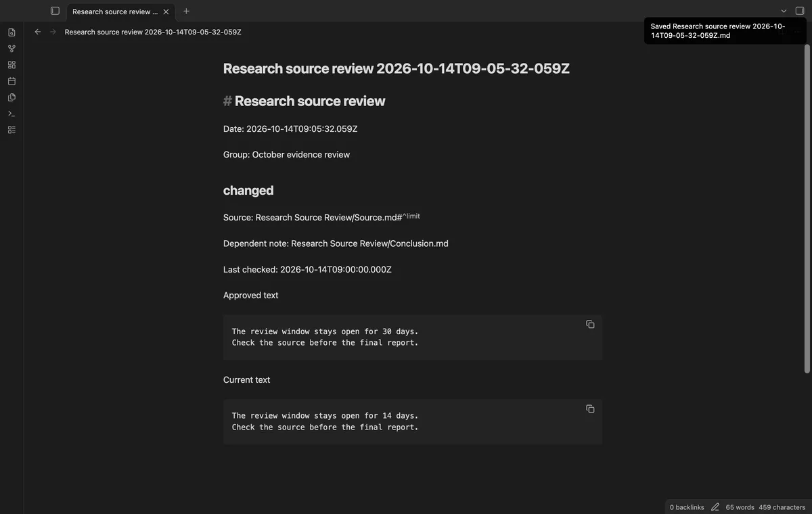812x514 pixels.
Task: Toggle the left sidebar
Action: 55,11
